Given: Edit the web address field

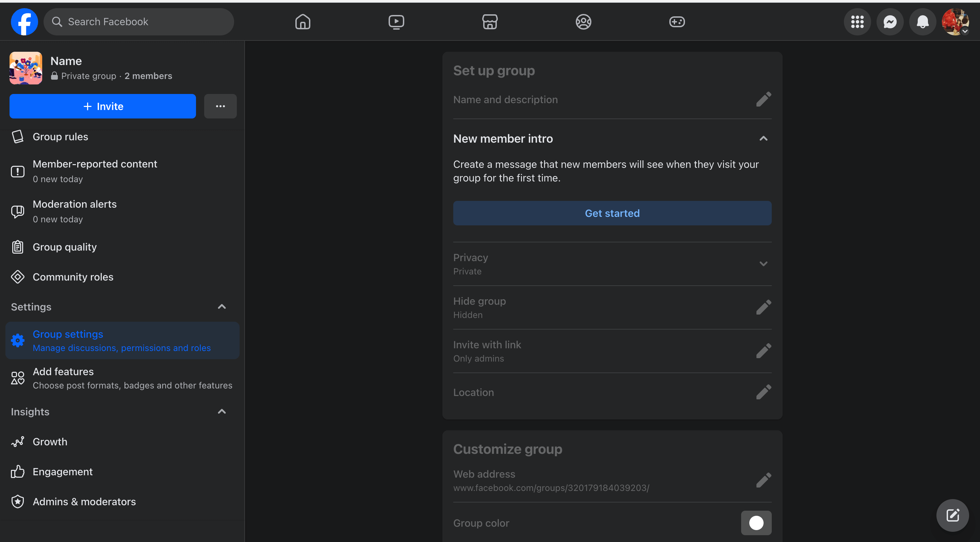Looking at the screenshot, I should coord(763,480).
